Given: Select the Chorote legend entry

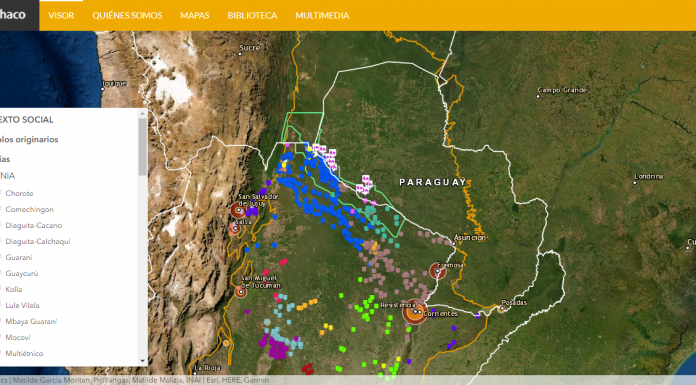Looking at the screenshot, I should click(x=19, y=194).
